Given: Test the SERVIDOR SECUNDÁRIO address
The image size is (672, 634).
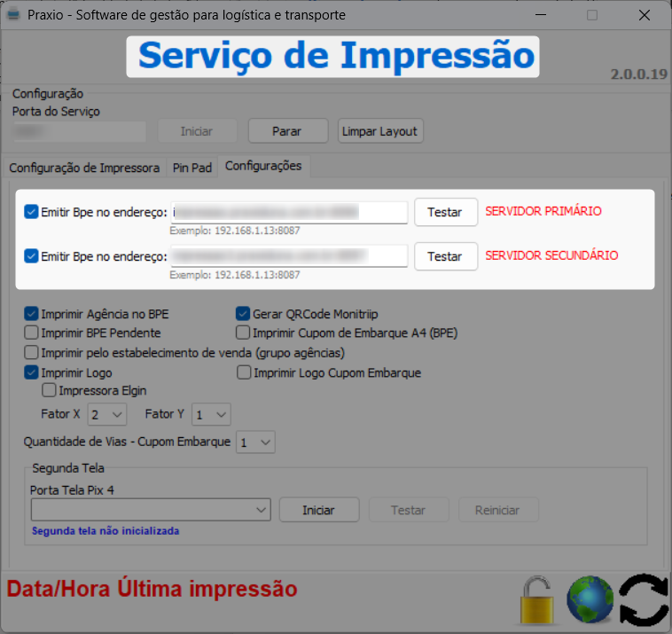Looking at the screenshot, I should click(x=446, y=256).
